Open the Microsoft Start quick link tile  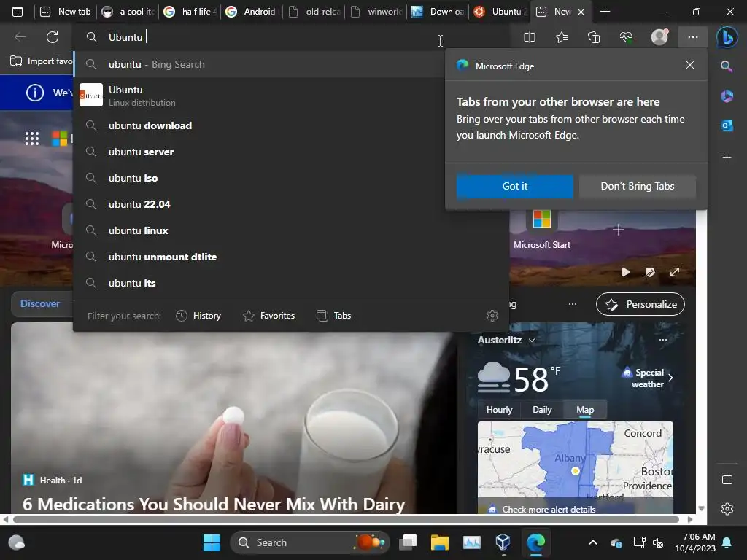pyautogui.click(x=542, y=230)
